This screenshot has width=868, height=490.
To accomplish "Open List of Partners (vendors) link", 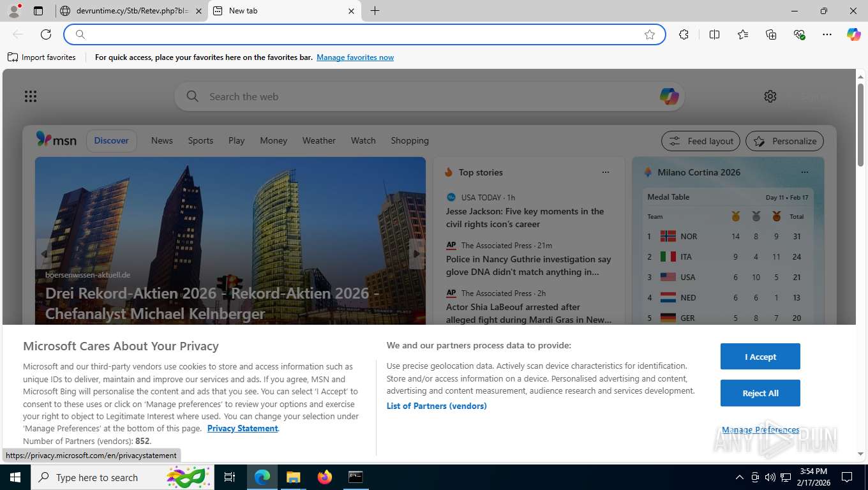I will 437,406.
